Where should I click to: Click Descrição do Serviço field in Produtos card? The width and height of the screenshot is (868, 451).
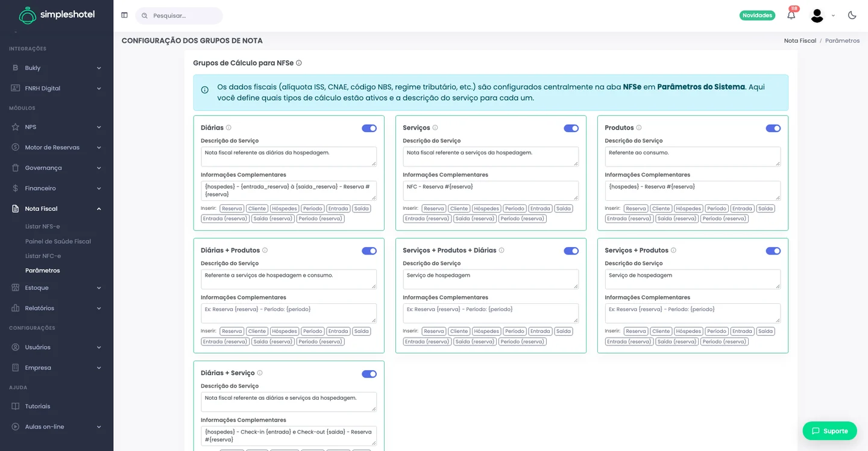pos(693,157)
